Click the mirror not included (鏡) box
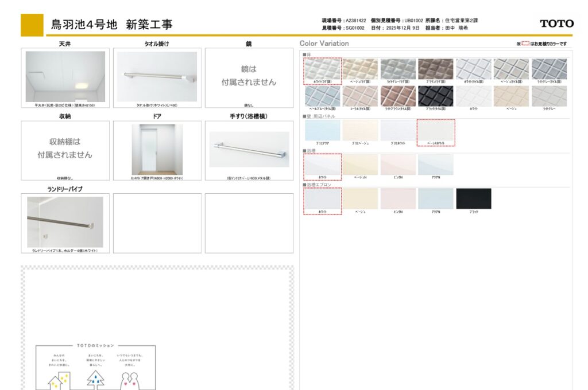The height and width of the screenshot is (390, 588). point(249,77)
